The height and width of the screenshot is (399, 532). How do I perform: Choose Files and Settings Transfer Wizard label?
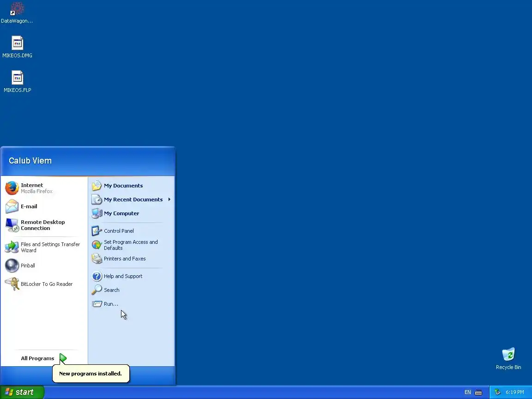50,247
